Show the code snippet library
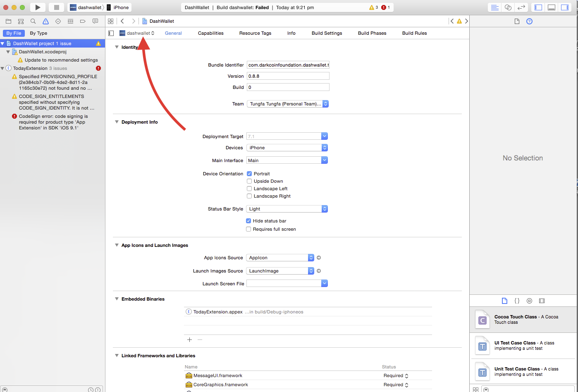578x392 pixels. pyautogui.click(x=517, y=301)
